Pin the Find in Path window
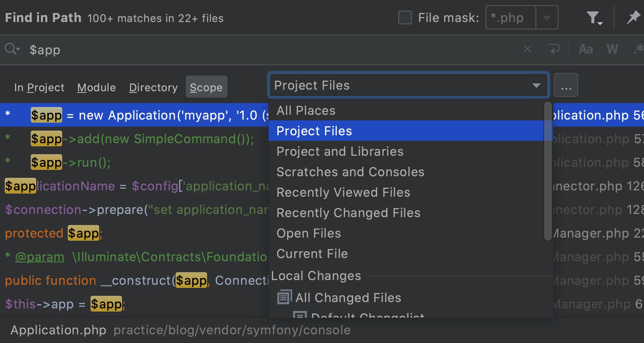This screenshot has width=644, height=343. [633, 18]
